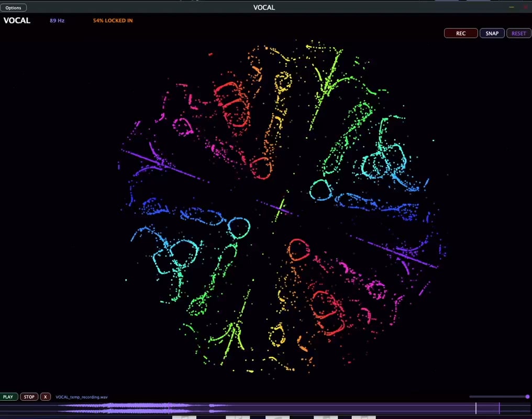Screen dimensions: 532x419
Task: Click the purple marker line on the waveform
Action: [500, 408]
